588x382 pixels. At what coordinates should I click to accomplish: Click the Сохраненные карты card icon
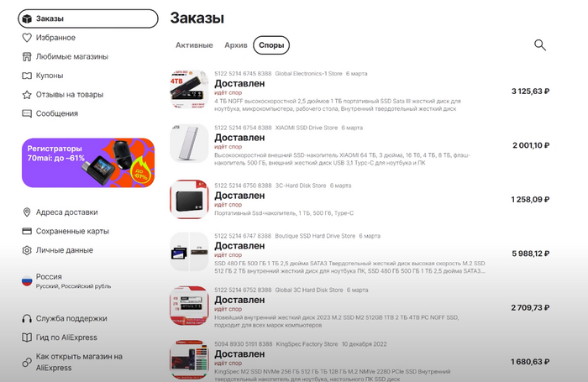point(27,231)
